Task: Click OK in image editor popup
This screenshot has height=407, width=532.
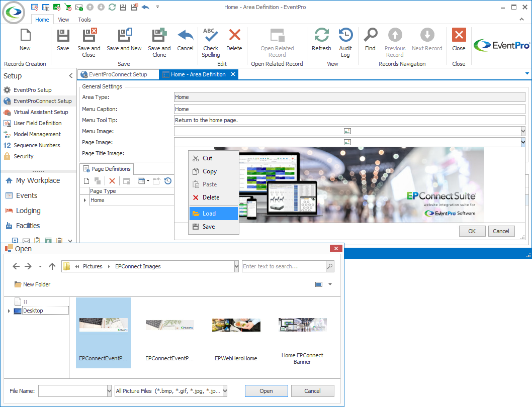Action: [x=472, y=231]
